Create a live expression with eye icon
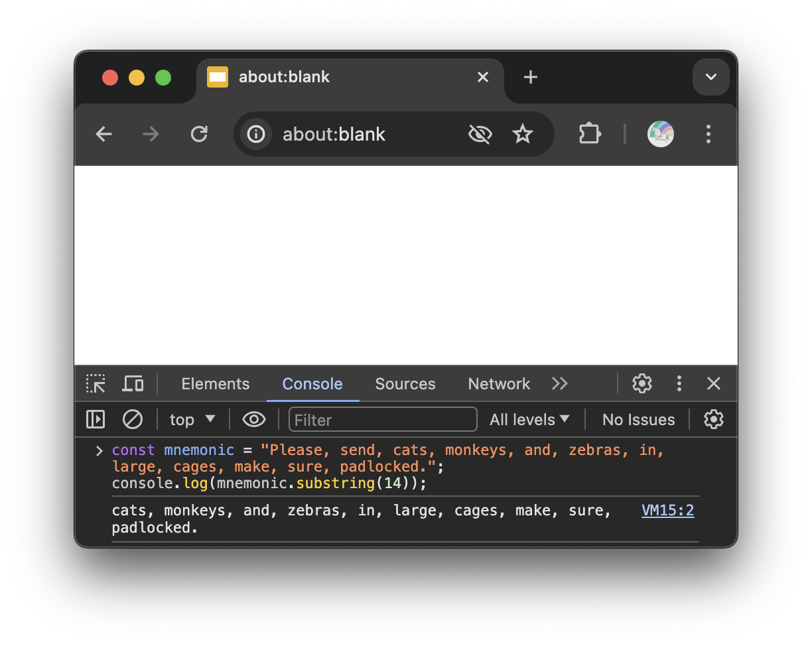 tap(254, 419)
